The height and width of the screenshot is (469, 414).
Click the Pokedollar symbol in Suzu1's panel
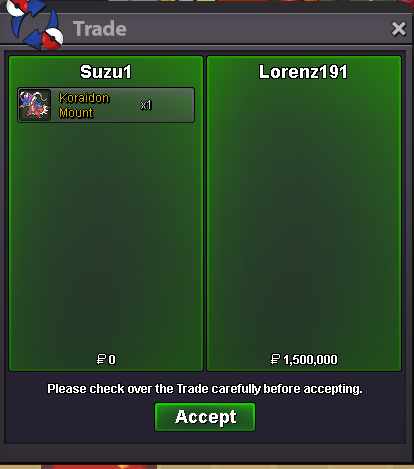click(x=101, y=359)
